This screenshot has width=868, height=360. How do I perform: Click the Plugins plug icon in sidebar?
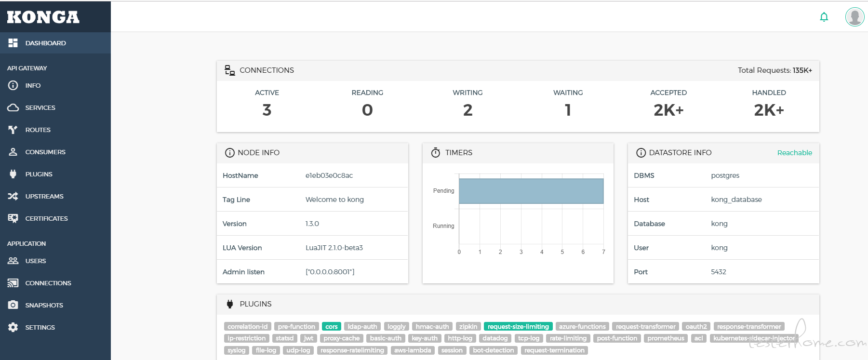point(13,174)
